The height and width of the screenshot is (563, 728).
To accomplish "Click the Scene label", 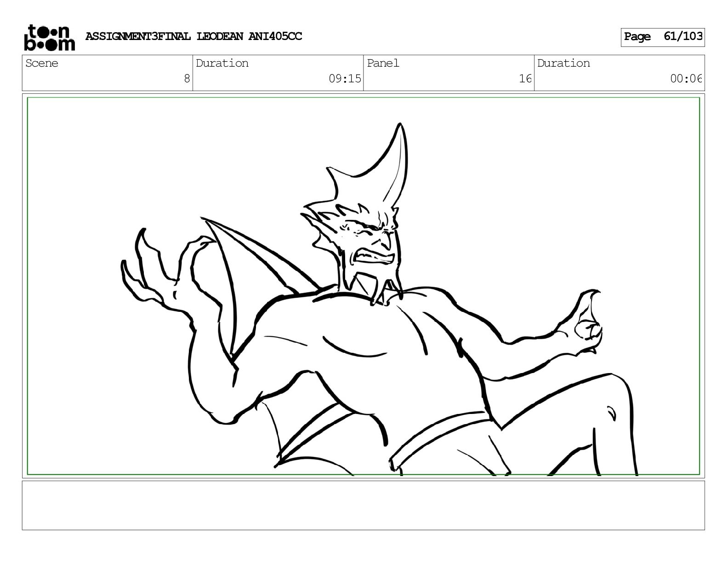I will point(42,63).
